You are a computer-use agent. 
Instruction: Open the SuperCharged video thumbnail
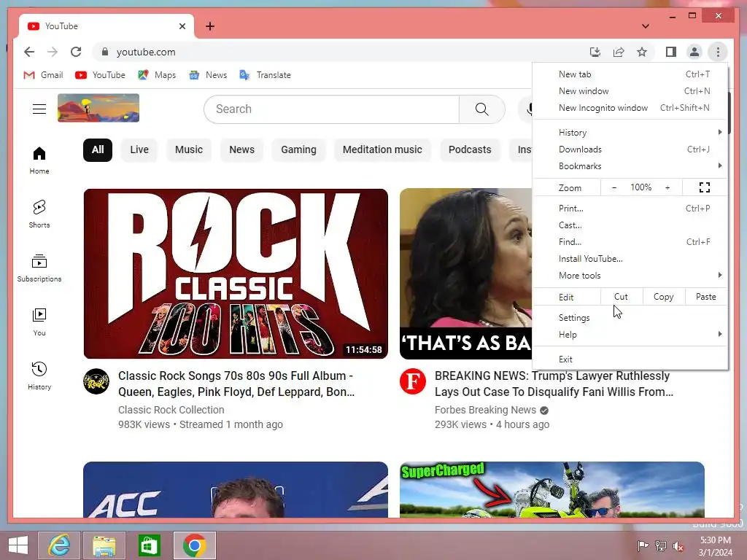tap(552, 489)
